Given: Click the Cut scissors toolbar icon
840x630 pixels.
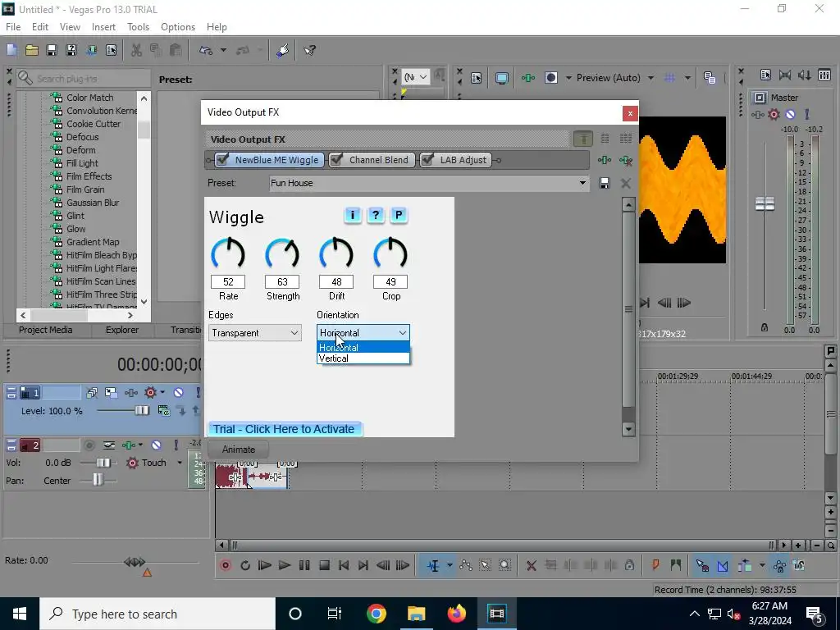Looking at the screenshot, I should (137, 50).
